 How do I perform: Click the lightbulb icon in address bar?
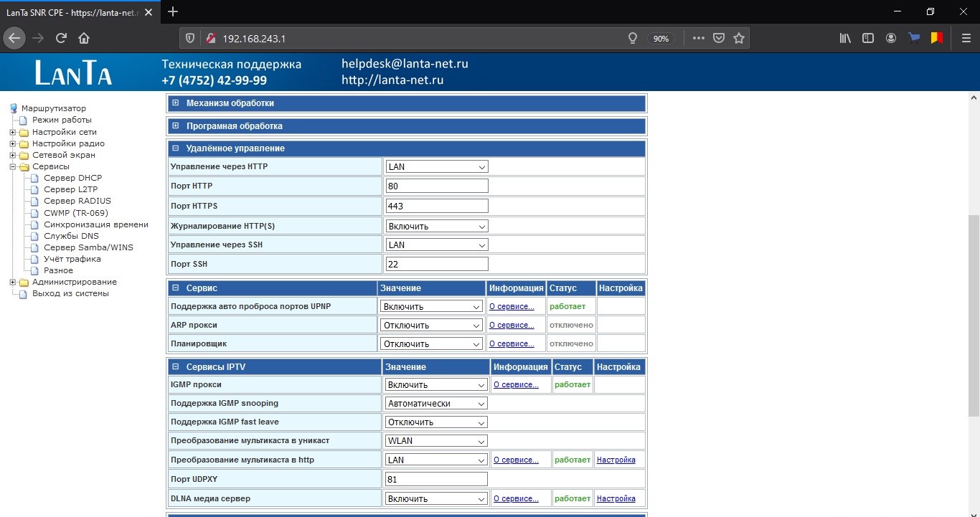[633, 39]
